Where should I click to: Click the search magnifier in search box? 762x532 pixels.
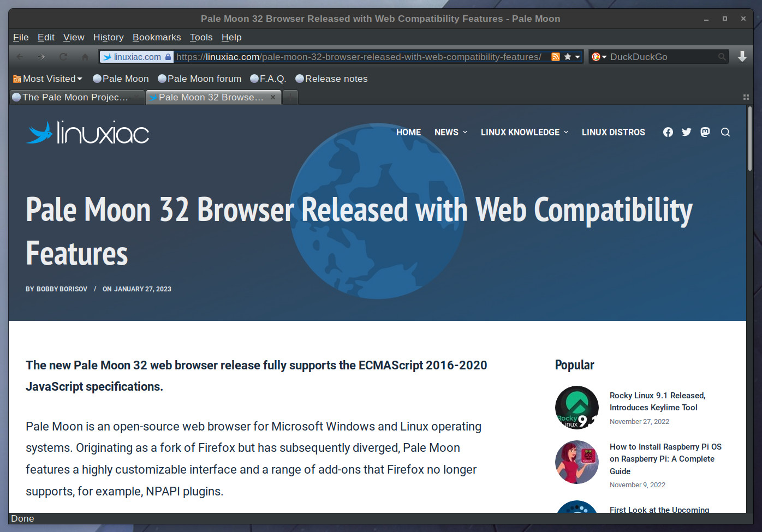tap(722, 57)
